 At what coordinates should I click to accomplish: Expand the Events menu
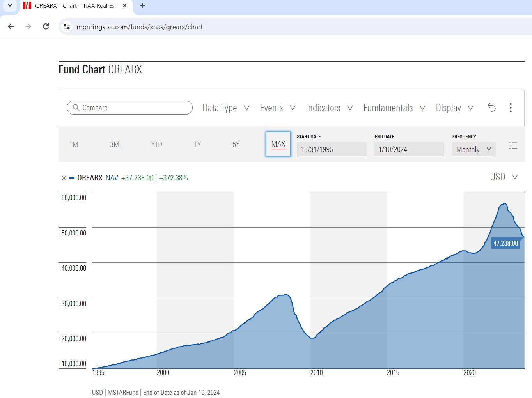pyautogui.click(x=278, y=108)
